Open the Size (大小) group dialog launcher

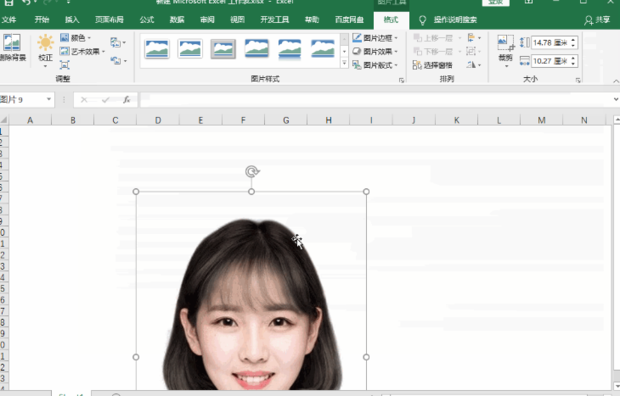tap(578, 80)
